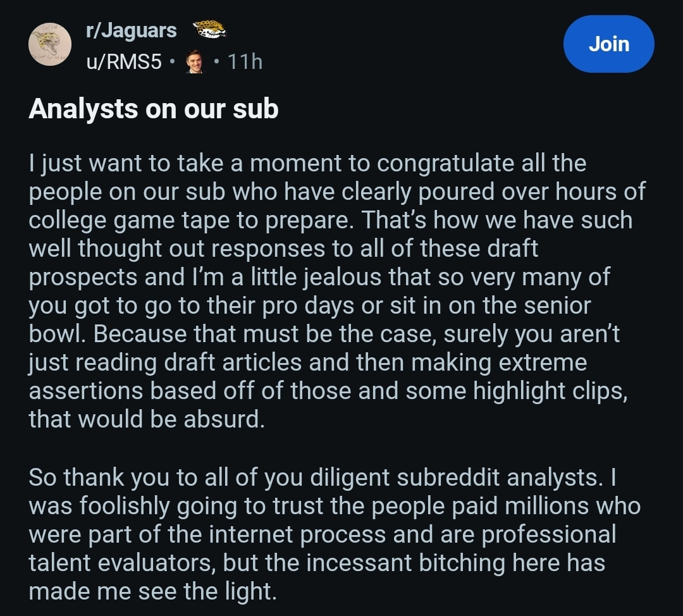The image size is (683, 616).
Task: Open the post titled Analysts on our sub
Action: (x=153, y=109)
